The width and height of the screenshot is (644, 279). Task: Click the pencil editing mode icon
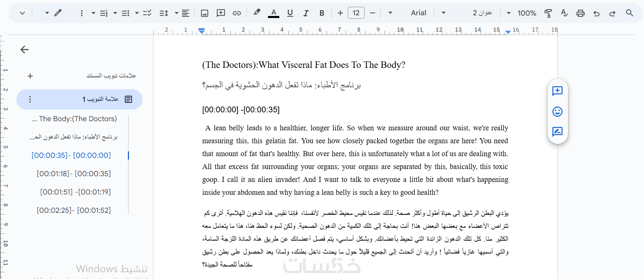click(x=58, y=13)
